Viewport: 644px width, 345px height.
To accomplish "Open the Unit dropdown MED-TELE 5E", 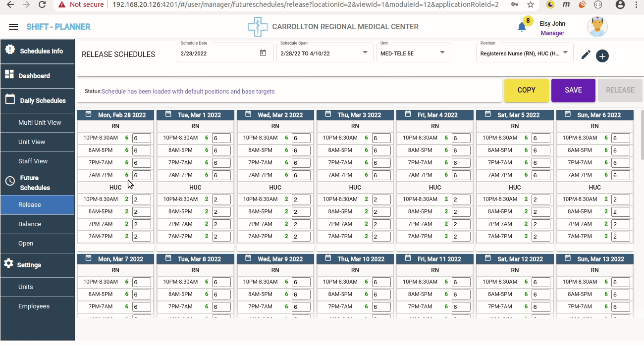I will click(442, 52).
